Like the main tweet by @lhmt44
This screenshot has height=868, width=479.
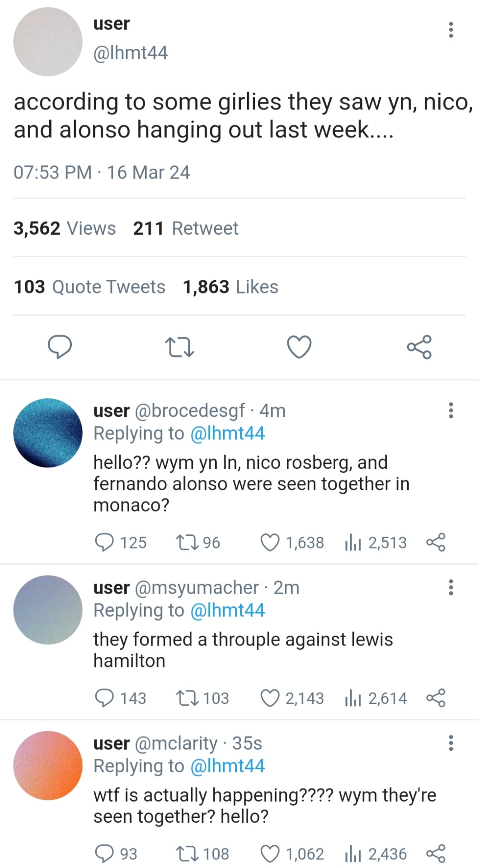click(x=299, y=347)
